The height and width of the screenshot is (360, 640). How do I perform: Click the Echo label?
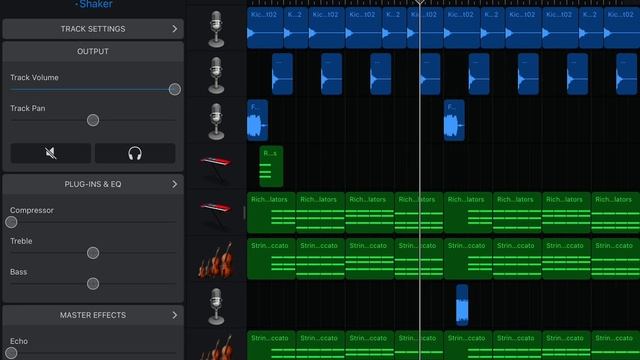19,341
